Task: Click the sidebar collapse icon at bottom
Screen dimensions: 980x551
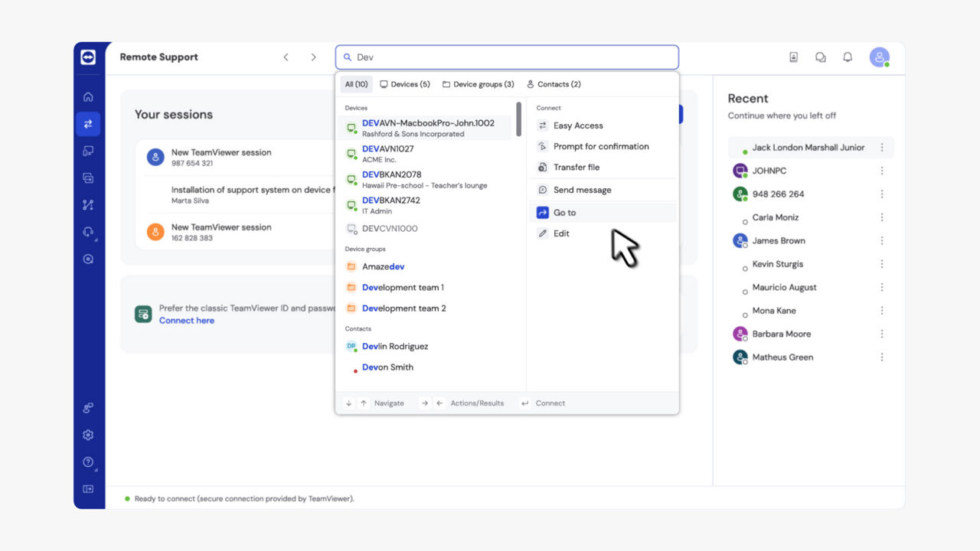Action: click(88, 489)
